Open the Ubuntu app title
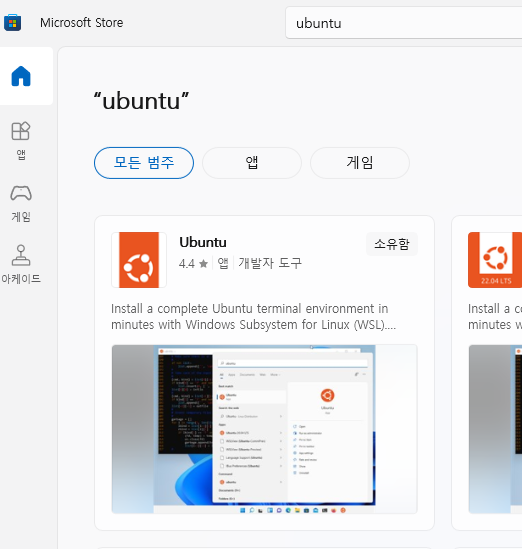Viewport: 522px width, 549px height. point(203,242)
